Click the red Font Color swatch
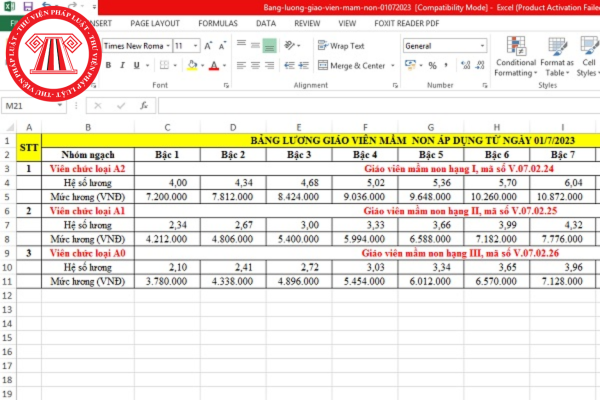Viewport: 600px width, 400px height. click(213, 66)
